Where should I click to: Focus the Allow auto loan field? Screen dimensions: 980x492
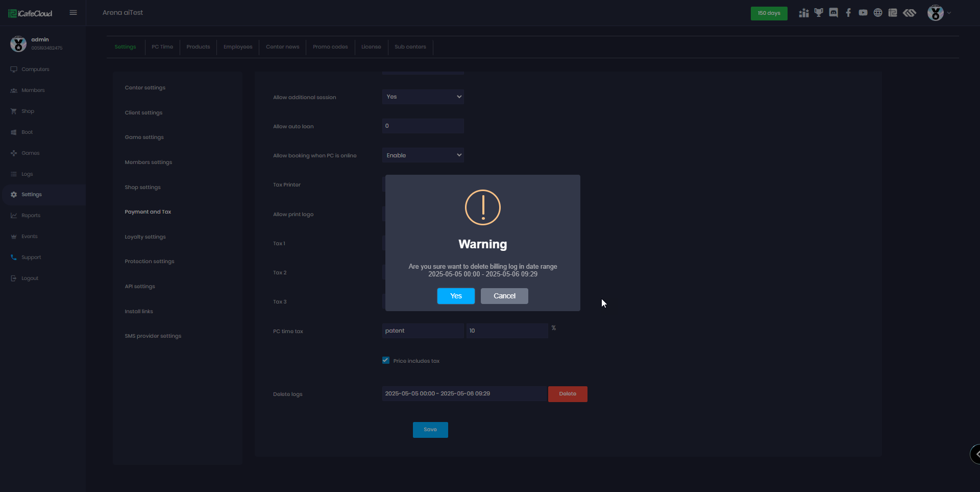click(x=423, y=126)
